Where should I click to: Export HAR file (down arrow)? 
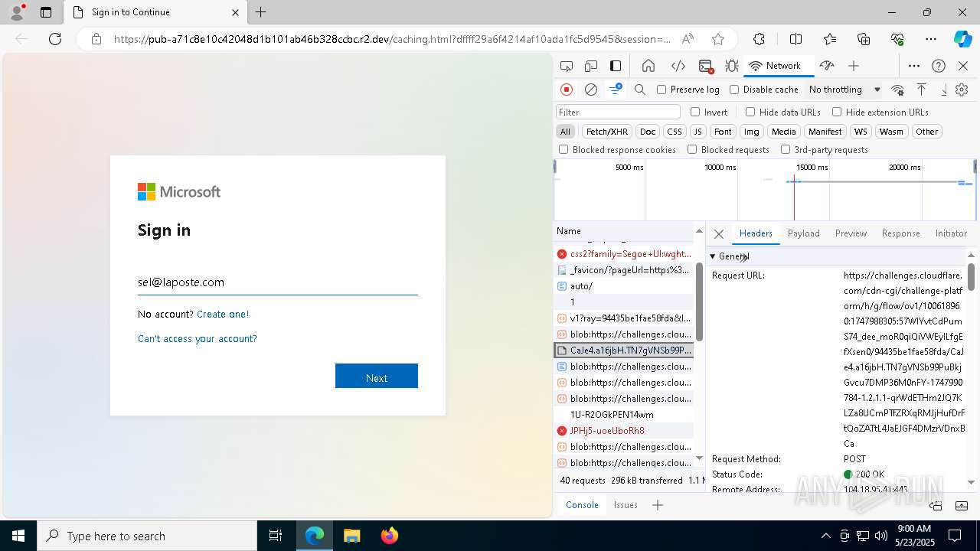pos(943,90)
